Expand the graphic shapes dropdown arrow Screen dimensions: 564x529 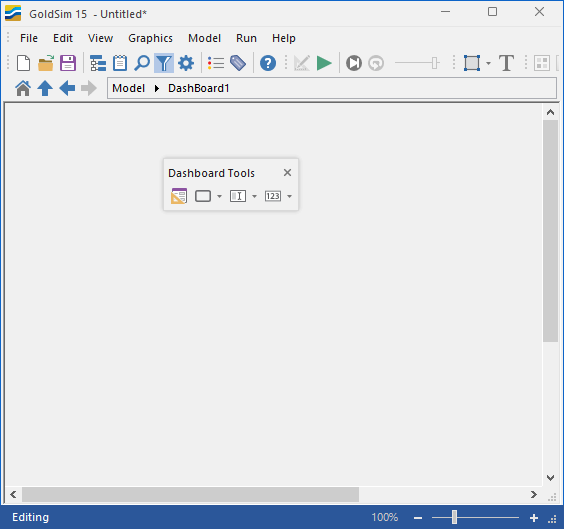[x=488, y=64]
